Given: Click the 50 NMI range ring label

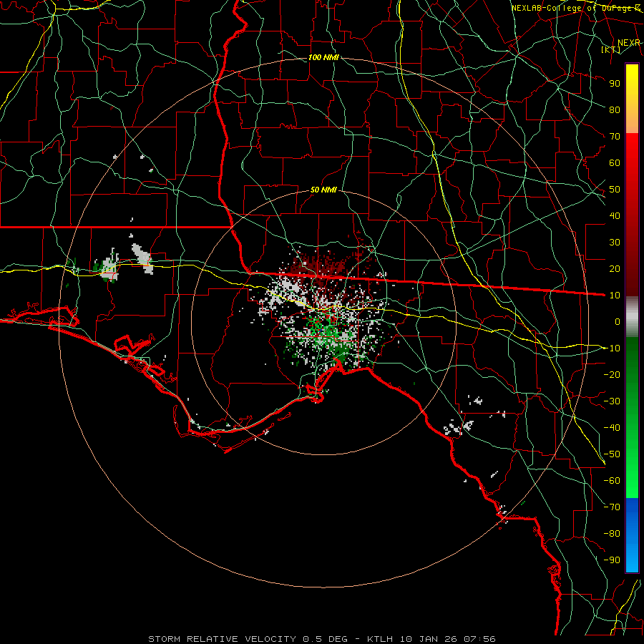Looking at the screenshot, I should pos(323,190).
